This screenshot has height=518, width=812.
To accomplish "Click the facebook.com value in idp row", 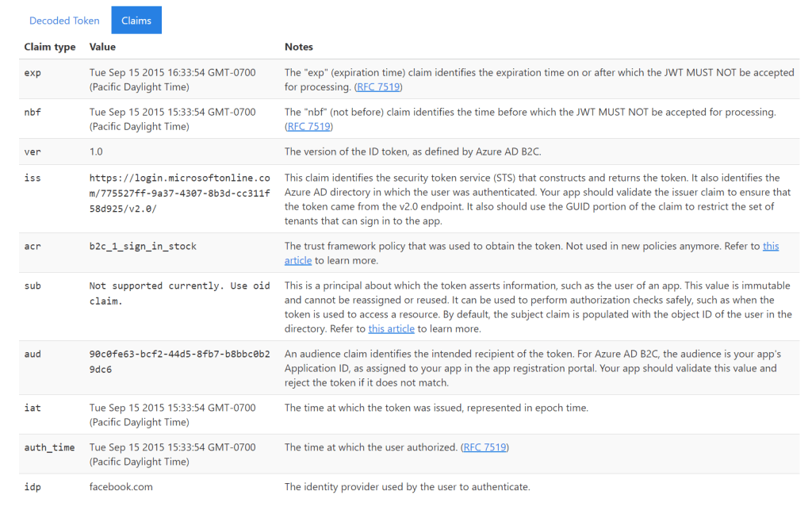I will tap(121, 486).
